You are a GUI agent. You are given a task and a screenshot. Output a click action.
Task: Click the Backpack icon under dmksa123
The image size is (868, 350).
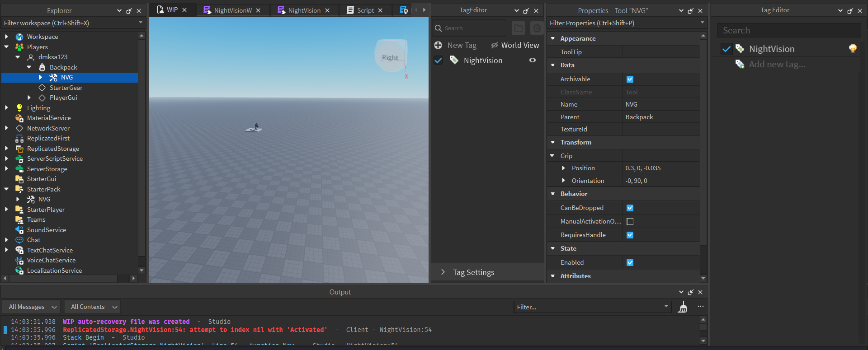42,67
